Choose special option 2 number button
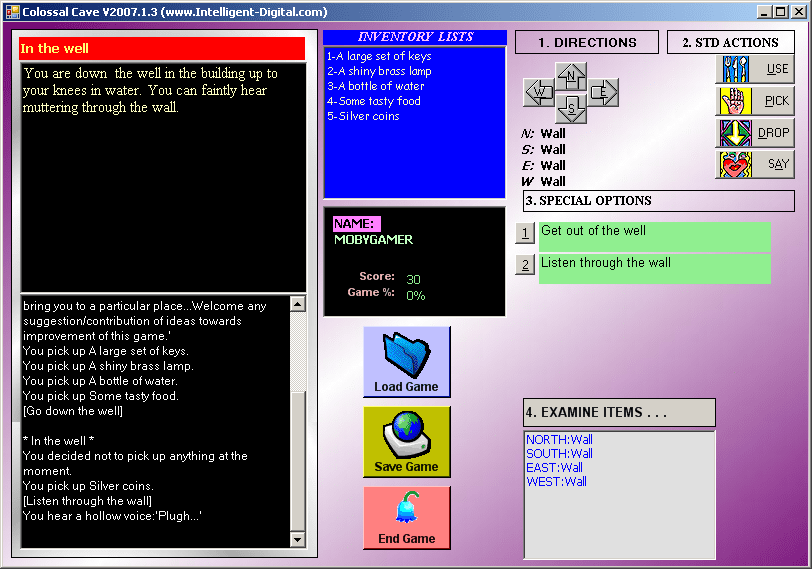812x569 pixels. (x=525, y=265)
